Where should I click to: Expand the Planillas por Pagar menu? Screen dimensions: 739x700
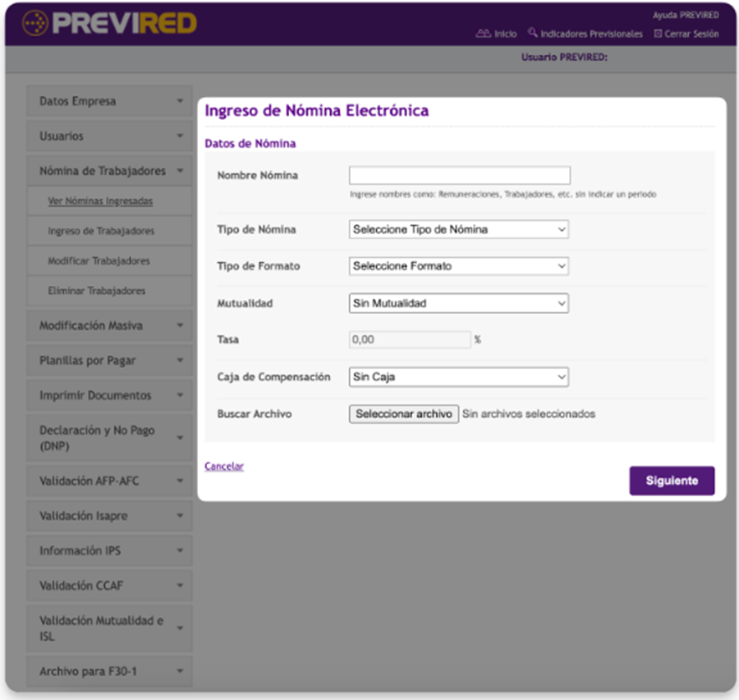coord(109,361)
